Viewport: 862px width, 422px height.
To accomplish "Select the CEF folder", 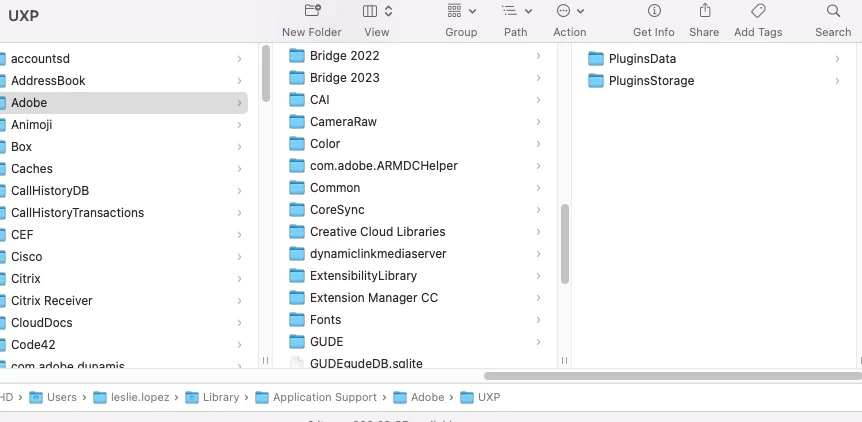I will pyautogui.click(x=124, y=235).
